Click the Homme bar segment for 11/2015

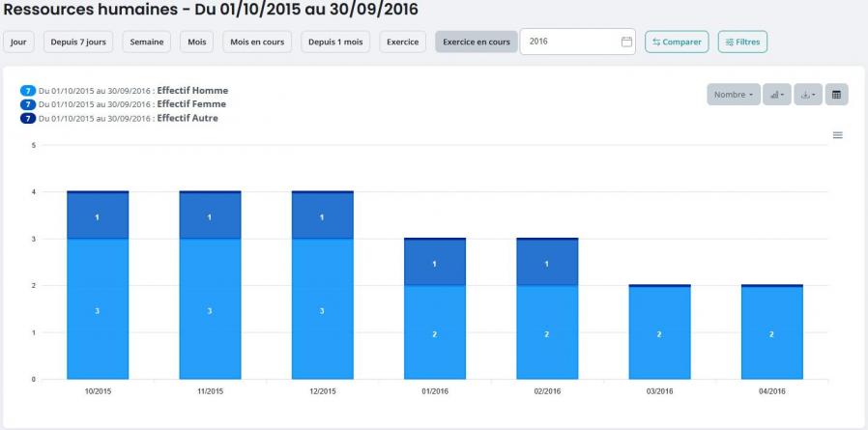point(210,309)
